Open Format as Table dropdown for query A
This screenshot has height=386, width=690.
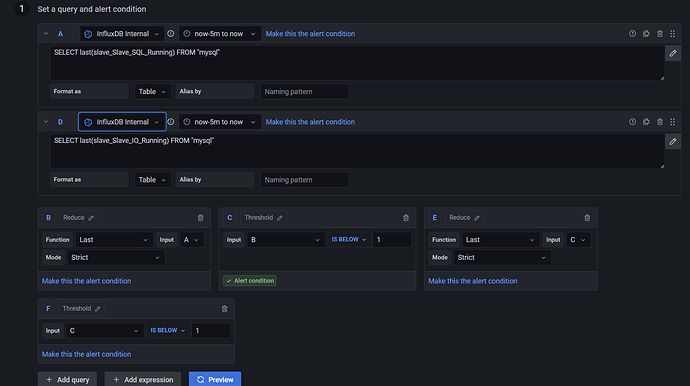pos(152,92)
